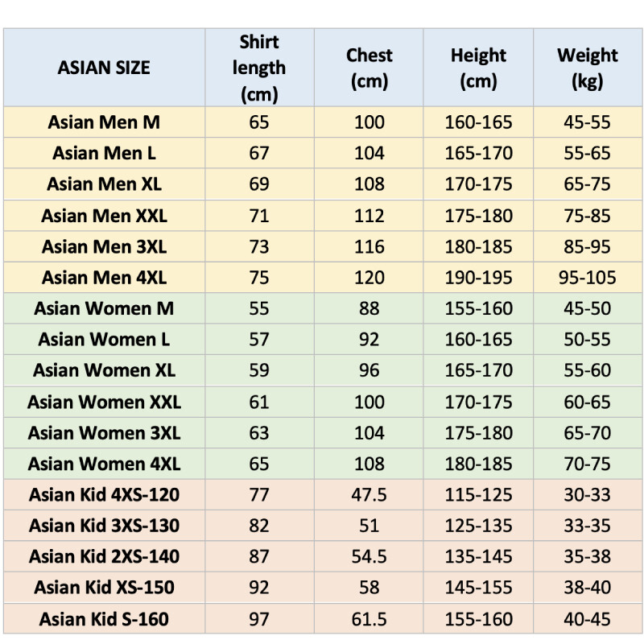Select the Asian Men M row label
The height and width of the screenshot is (644, 644).
(104, 122)
